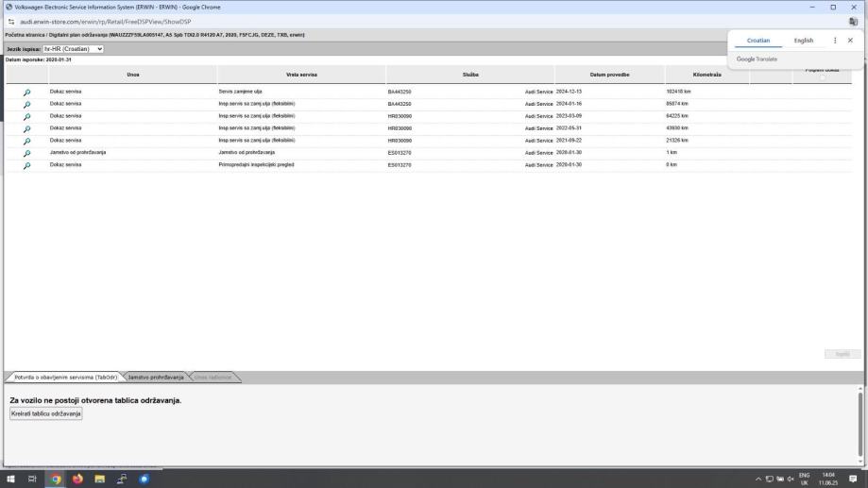Screen dimensions: 868x488
Task: Open the Jezik ispisa language dropdown
Action: click(x=73, y=49)
